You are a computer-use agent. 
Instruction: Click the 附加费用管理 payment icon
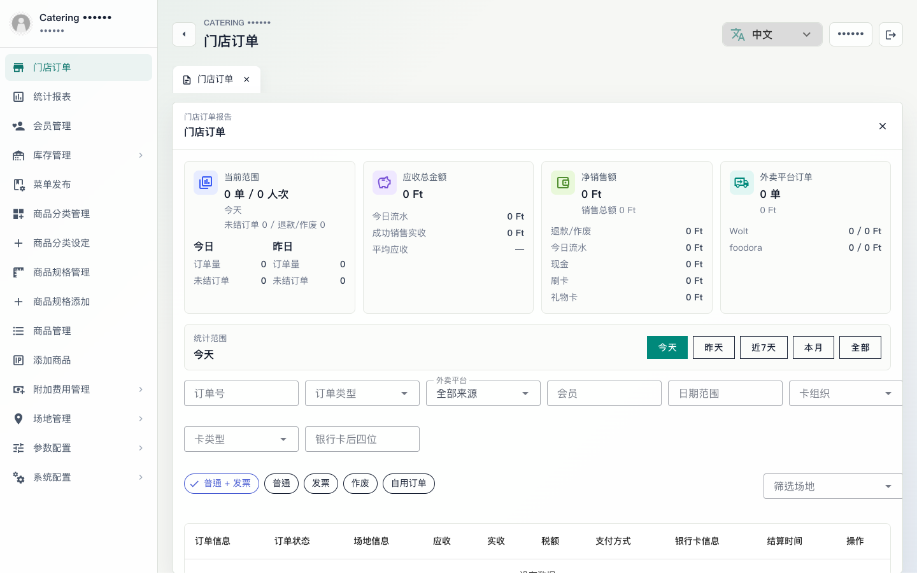pos(18,389)
